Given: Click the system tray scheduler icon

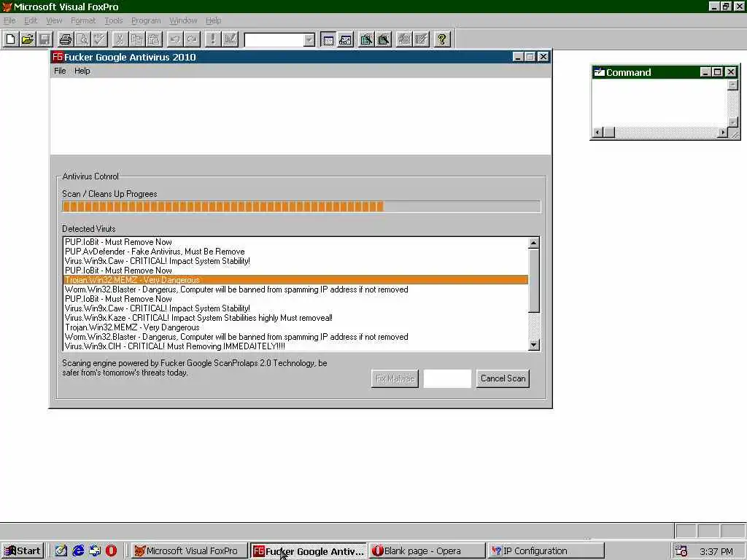Looking at the screenshot, I should click(681, 551).
